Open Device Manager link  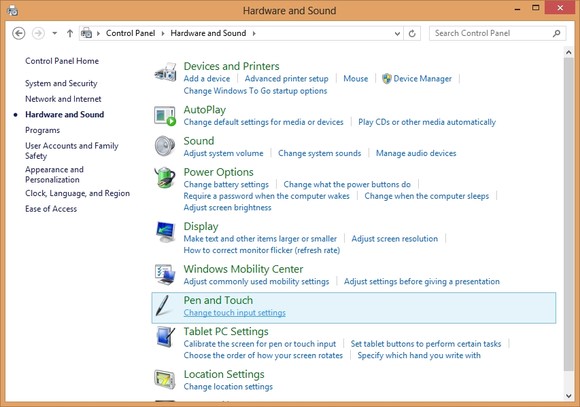422,78
